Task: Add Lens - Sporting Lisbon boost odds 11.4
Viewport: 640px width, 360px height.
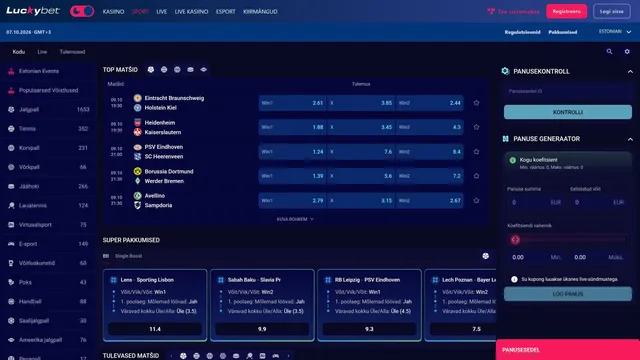Action: click(x=155, y=329)
